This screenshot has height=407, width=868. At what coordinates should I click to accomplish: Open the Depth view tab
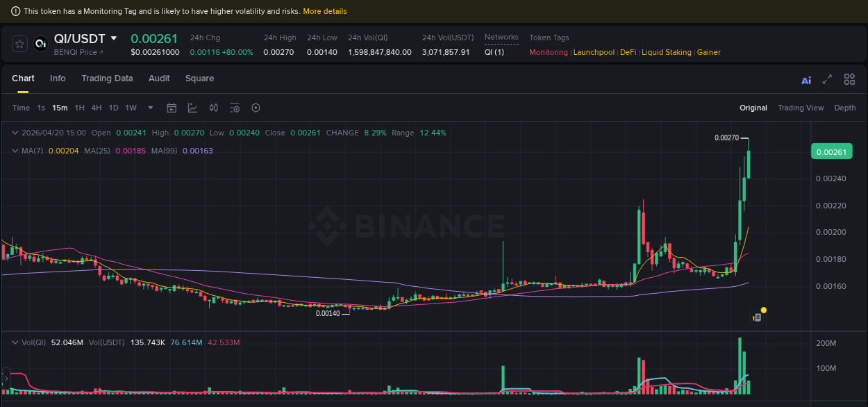tap(844, 108)
